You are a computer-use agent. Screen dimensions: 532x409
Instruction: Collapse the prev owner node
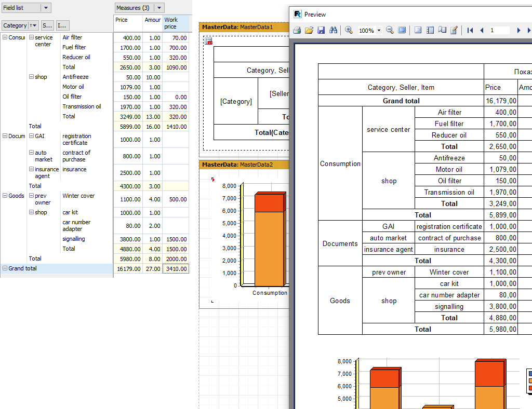point(31,196)
